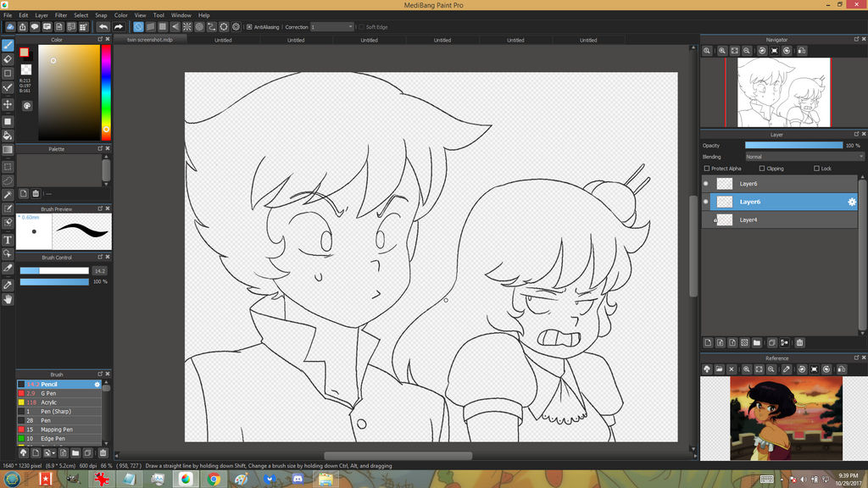Switch to the twin screenshot.mdp tab

click(x=150, y=40)
